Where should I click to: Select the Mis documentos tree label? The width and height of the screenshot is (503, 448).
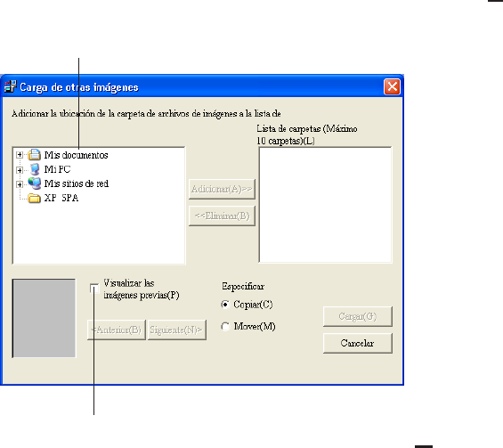(76, 155)
